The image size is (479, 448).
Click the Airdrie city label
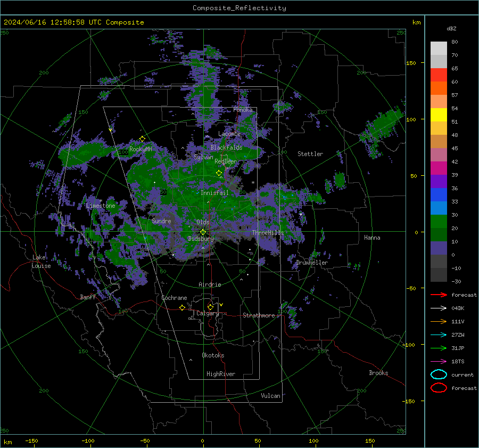[210, 284]
